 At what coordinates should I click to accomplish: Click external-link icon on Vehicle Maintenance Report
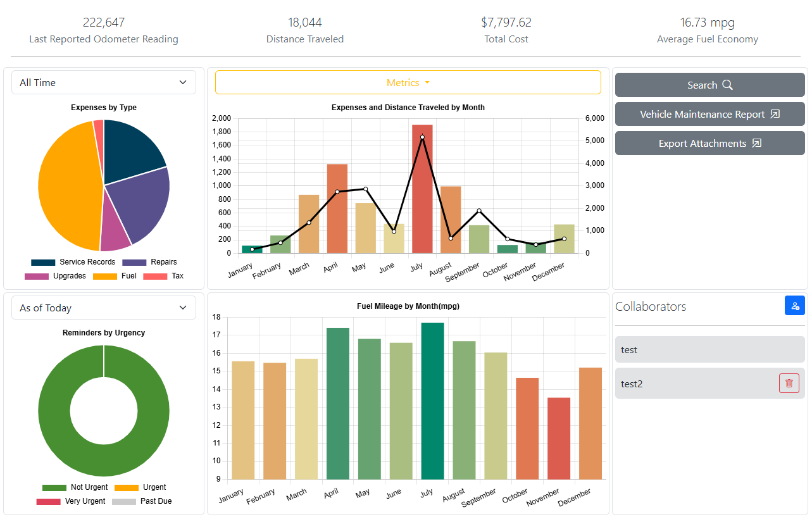775,115
